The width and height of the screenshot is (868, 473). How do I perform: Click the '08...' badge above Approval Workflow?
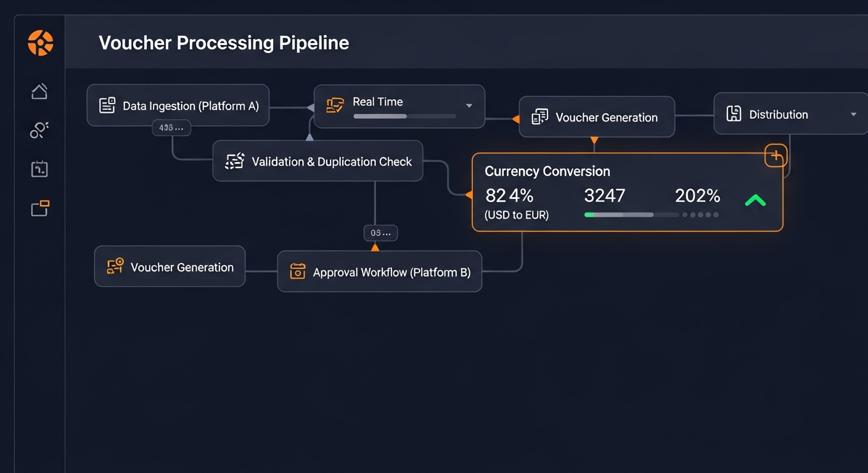pos(380,233)
